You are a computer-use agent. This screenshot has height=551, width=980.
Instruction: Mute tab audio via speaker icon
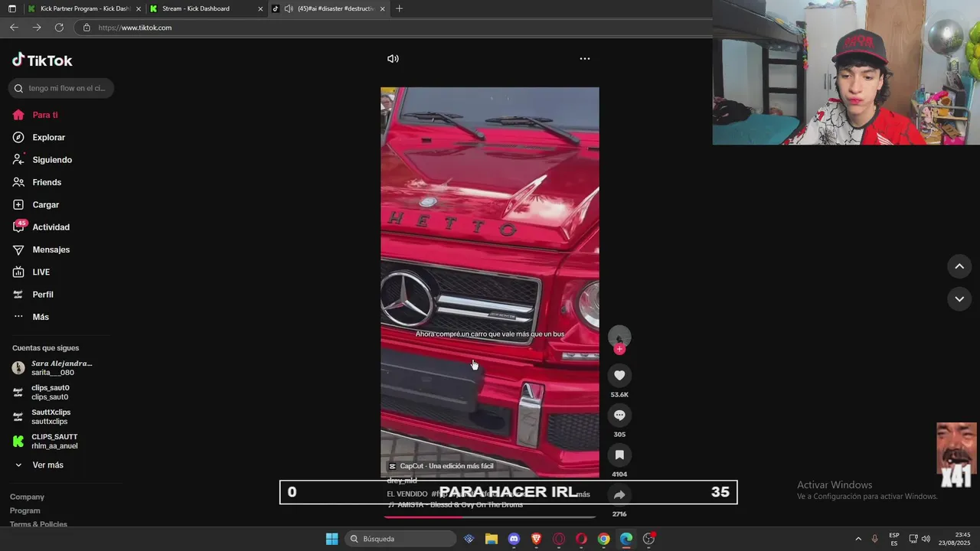coord(289,9)
